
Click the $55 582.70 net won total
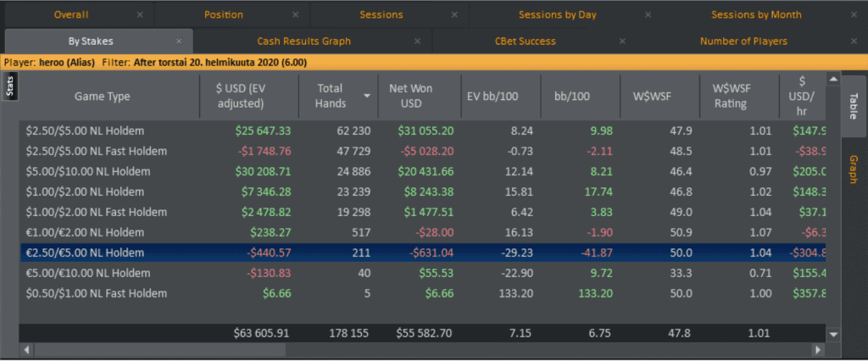[424, 334]
